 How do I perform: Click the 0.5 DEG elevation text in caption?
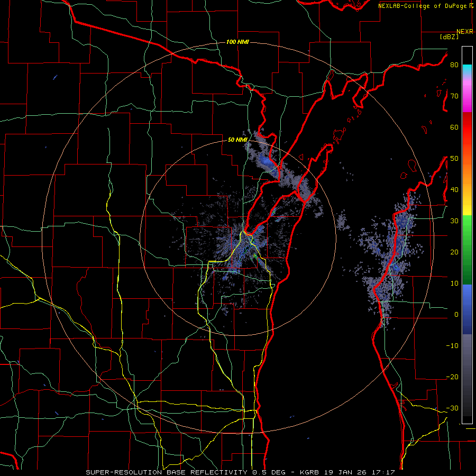coord(269,472)
